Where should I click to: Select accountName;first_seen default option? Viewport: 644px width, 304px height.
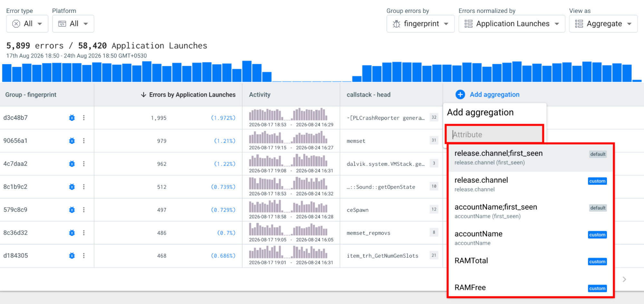(x=531, y=211)
